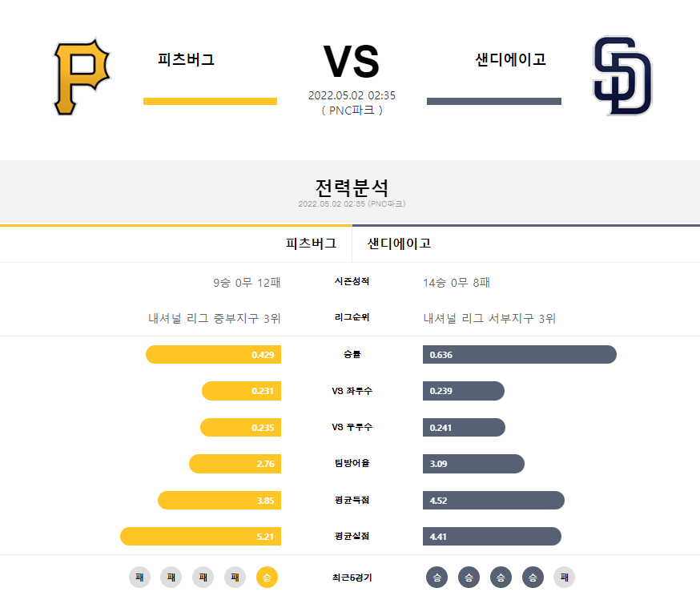This screenshot has width=700, height=600.
Task: Click the 3.09 team ERA bar
Action: point(473,463)
